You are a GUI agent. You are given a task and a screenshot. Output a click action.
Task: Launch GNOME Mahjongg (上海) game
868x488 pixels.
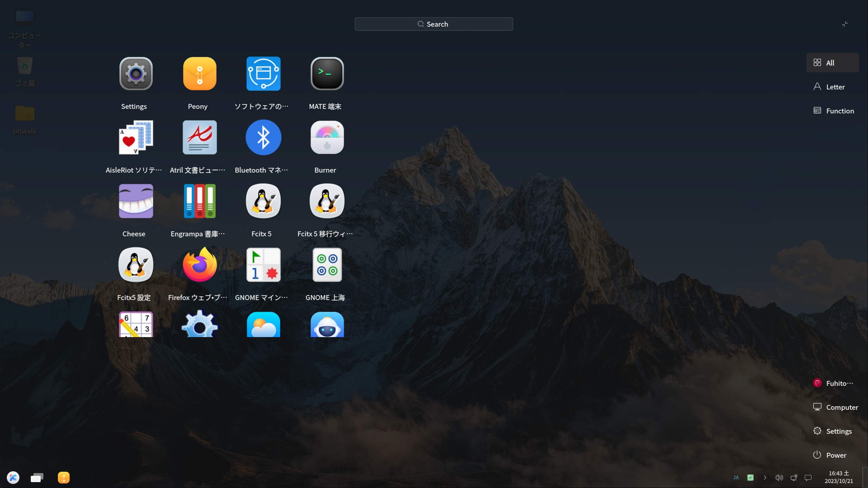(x=327, y=265)
